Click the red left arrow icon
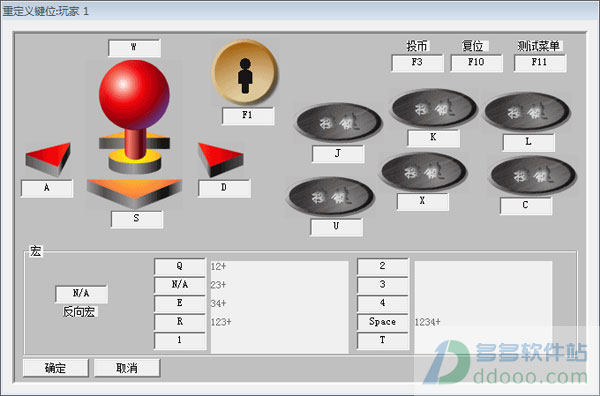 click(x=48, y=159)
